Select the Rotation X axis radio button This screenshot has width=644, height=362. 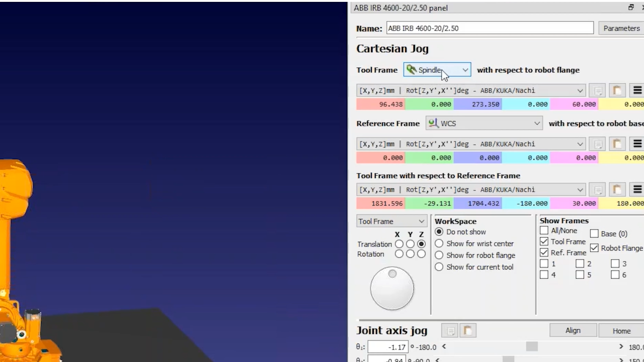[399, 254]
